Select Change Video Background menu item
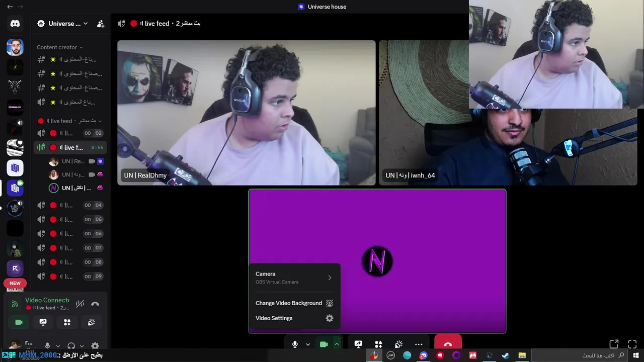This screenshot has width=644, height=362. click(x=294, y=303)
